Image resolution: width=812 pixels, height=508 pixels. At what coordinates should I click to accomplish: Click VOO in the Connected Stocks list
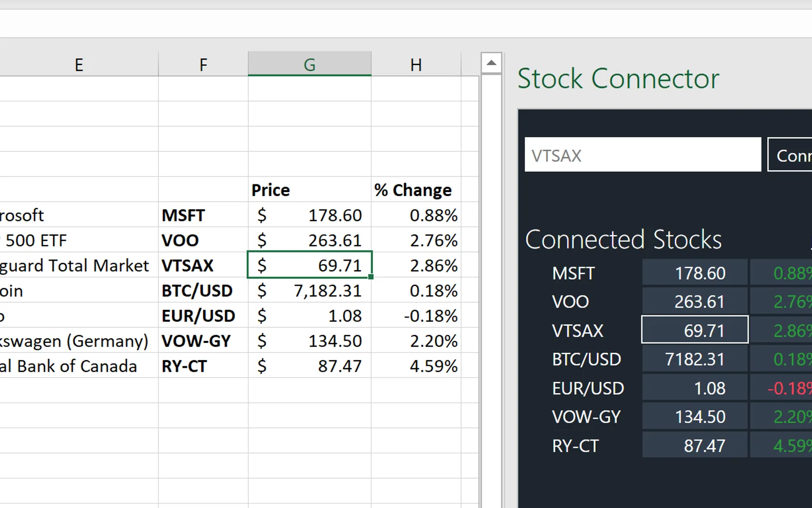tap(570, 302)
